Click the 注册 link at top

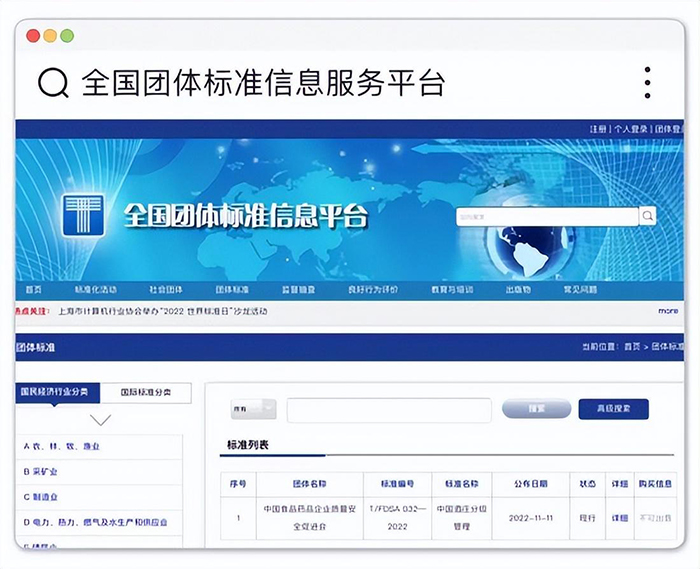pos(598,129)
